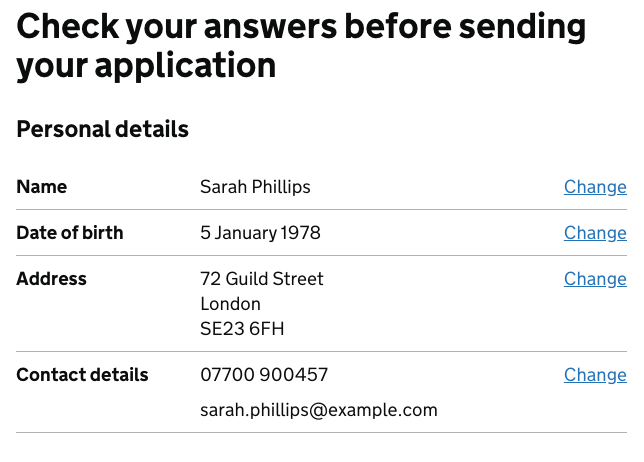This screenshot has height=462, width=644.
Task: Click the year 1978 in birth date
Action: pos(301,233)
